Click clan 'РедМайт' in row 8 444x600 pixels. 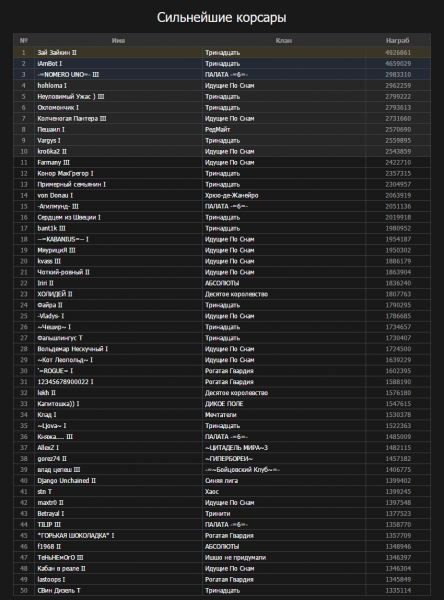[217, 129]
